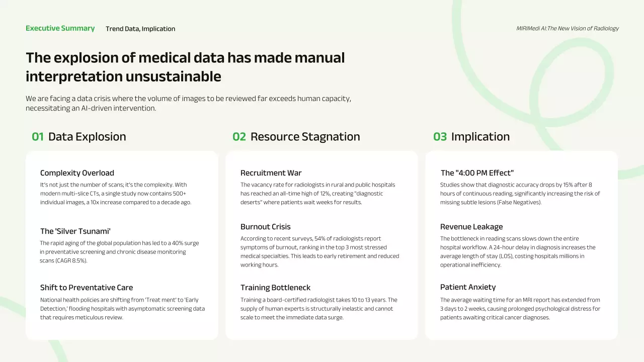Click the paragraph about 54% radiologist burnout
This screenshot has width=644, height=362.
(319, 251)
